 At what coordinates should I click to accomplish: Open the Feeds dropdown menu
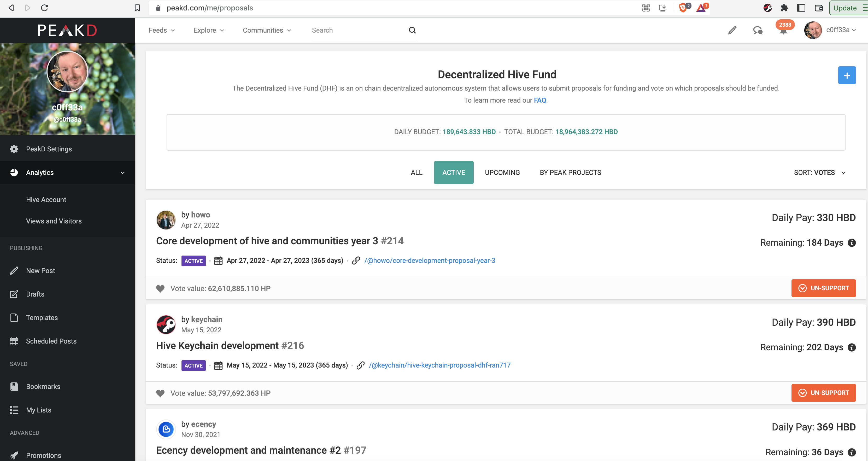point(162,30)
